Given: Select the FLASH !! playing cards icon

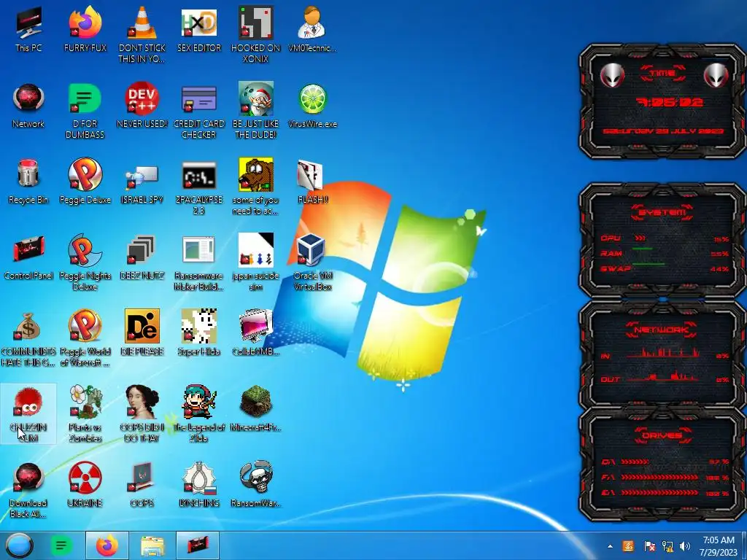Looking at the screenshot, I should pos(310,175).
